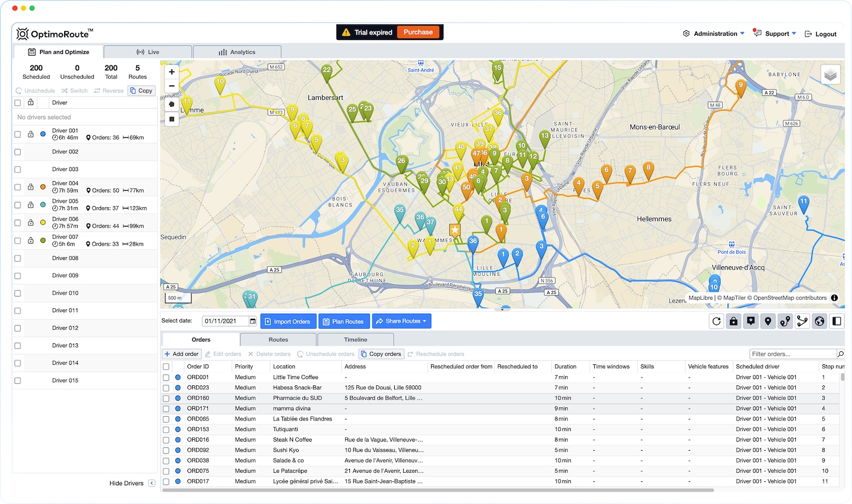
Task: Click the Plan Routes button
Action: (344, 321)
